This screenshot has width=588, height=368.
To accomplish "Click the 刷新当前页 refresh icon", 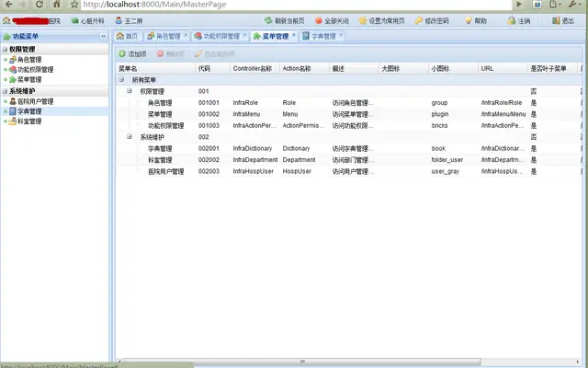I will pyautogui.click(x=268, y=20).
